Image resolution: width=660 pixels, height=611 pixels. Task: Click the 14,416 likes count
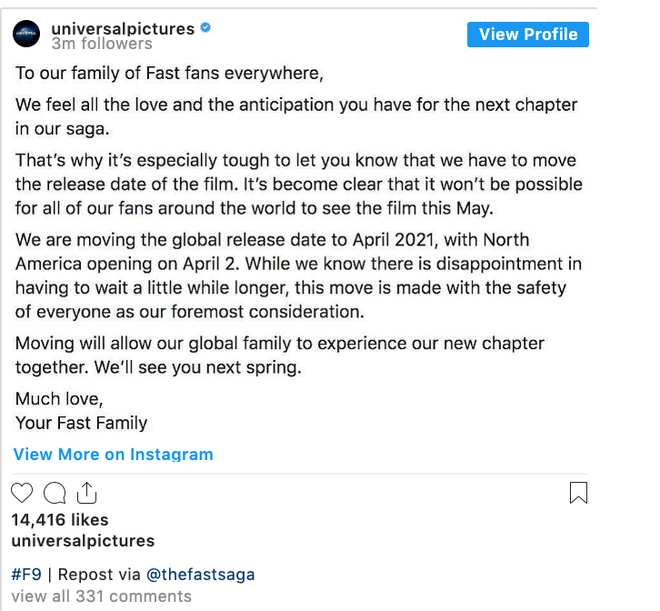tap(60, 520)
